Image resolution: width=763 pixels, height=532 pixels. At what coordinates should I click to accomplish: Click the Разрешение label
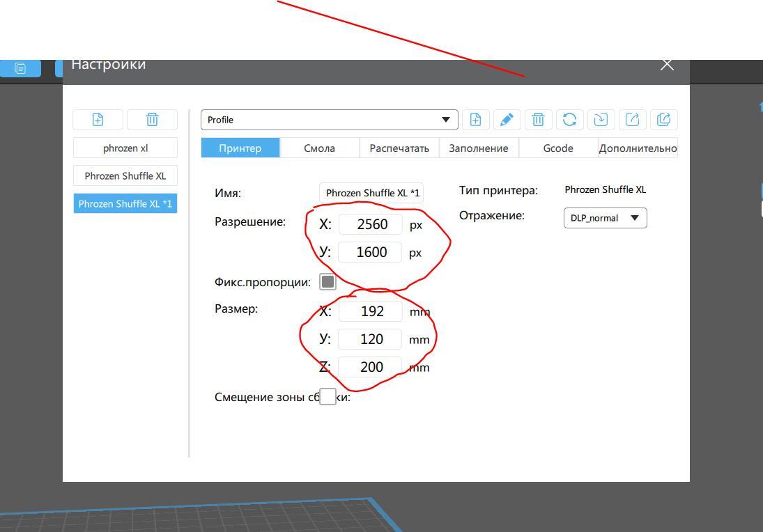click(x=250, y=221)
